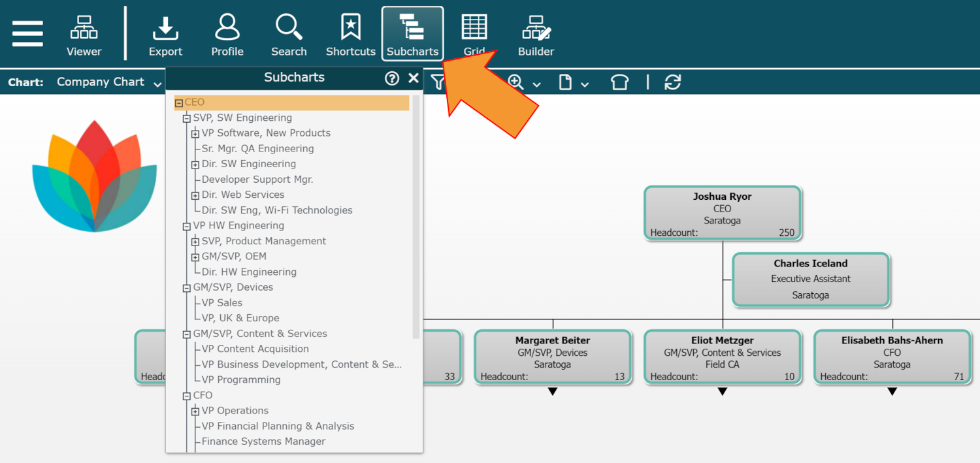Launch the Builder tool
Viewport: 980px width, 463px height.
point(536,35)
